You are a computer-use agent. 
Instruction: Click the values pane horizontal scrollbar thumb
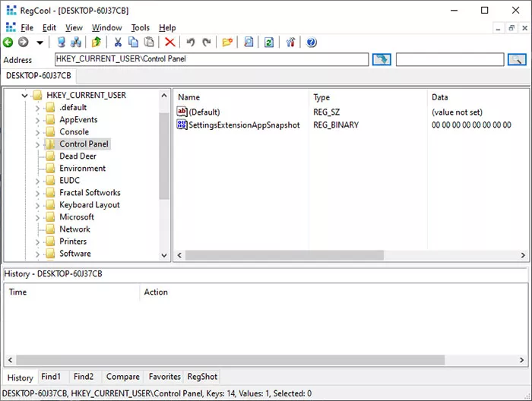(284, 255)
